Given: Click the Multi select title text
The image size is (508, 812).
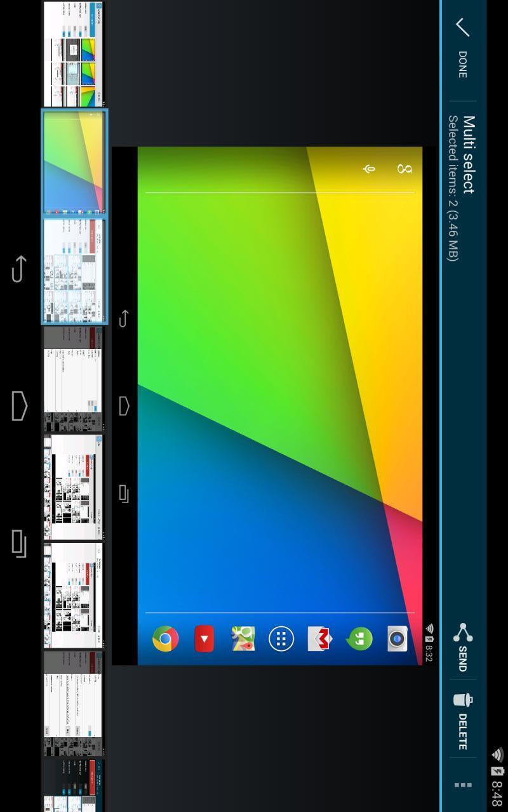Looking at the screenshot, I should coord(469,154).
